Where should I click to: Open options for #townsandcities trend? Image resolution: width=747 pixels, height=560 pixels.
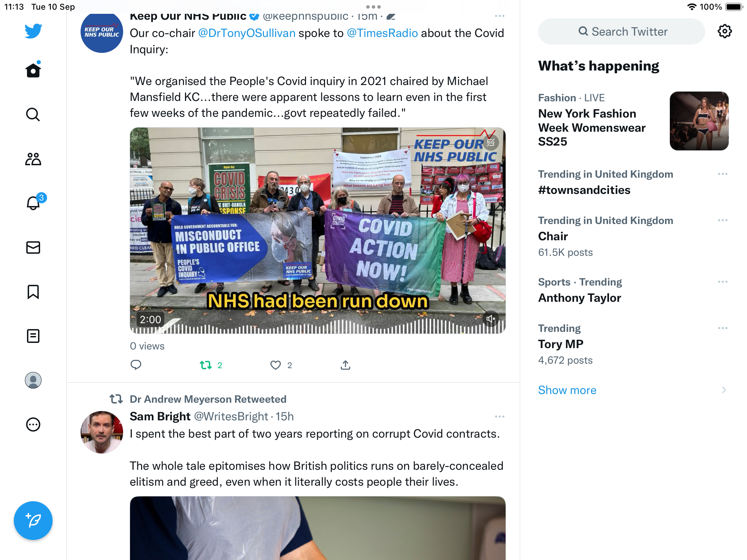[723, 174]
